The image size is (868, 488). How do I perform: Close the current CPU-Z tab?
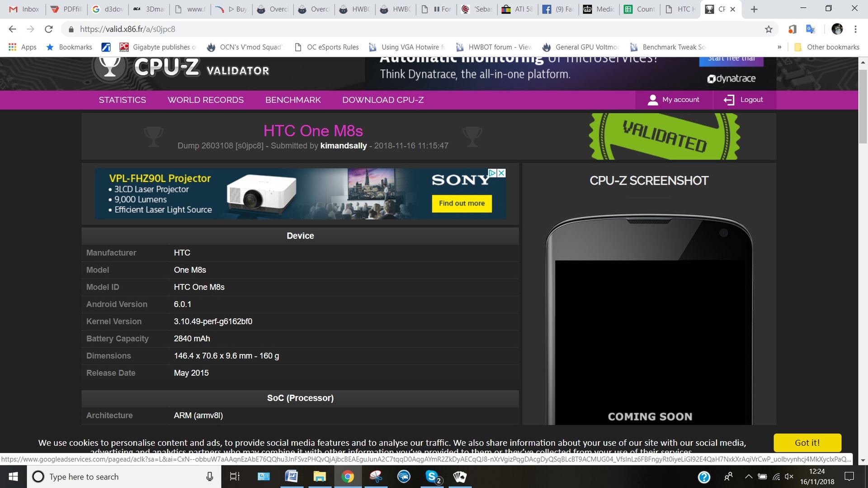[x=733, y=9]
